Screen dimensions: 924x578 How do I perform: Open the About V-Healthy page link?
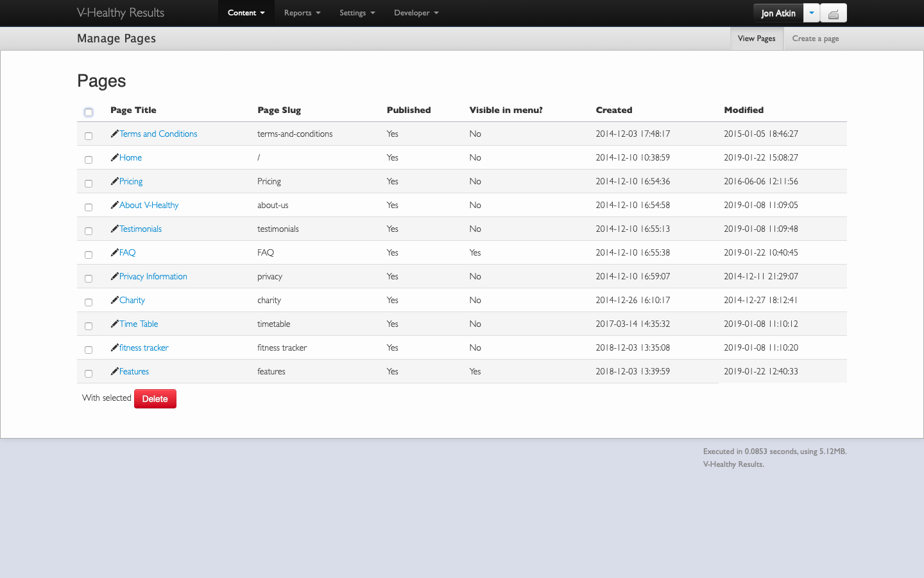(x=149, y=205)
